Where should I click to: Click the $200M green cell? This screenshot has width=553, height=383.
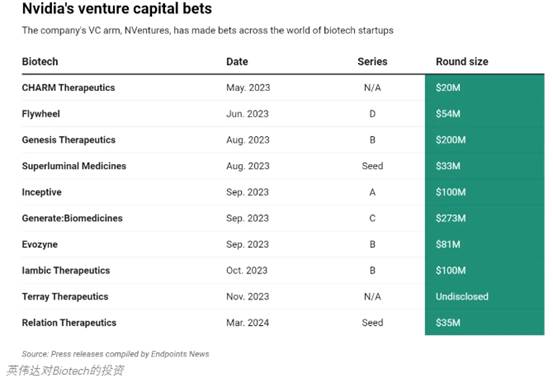(485, 140)
